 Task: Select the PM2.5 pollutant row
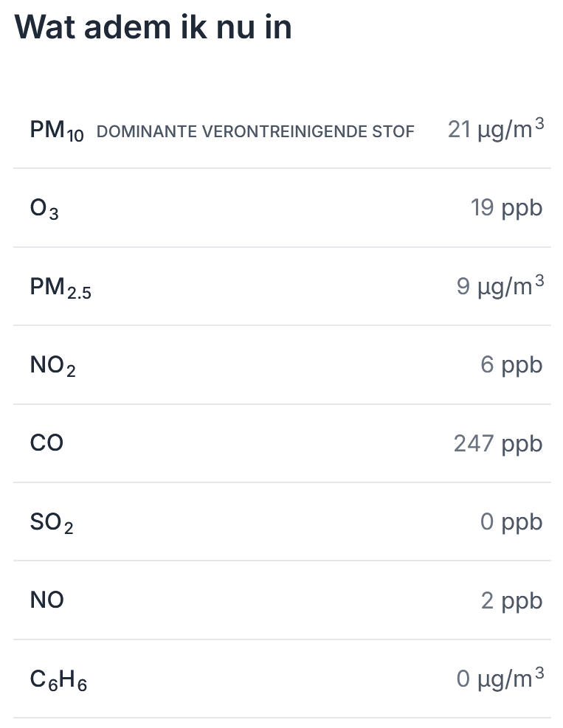282,286
